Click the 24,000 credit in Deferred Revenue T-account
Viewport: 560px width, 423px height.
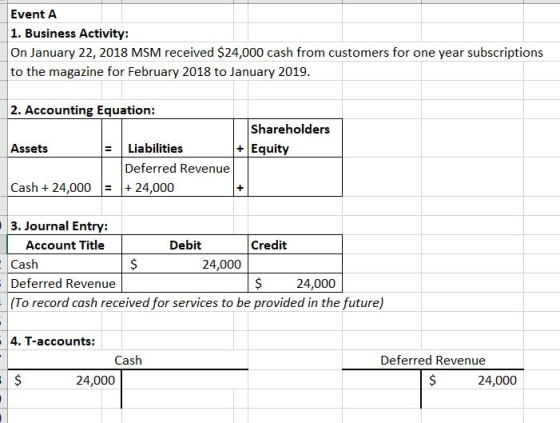tap(472, 380)
